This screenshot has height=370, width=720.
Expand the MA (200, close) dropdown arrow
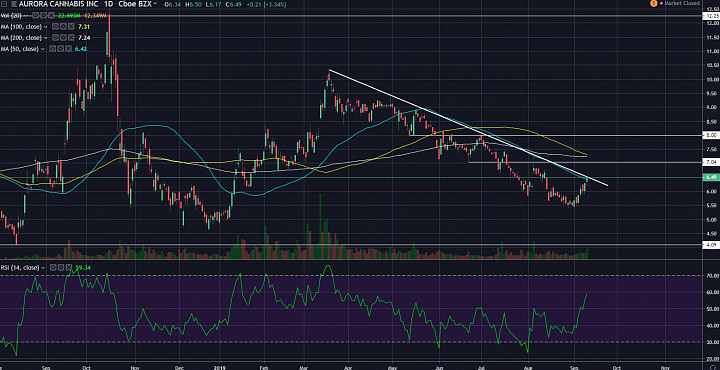pyautogui.click(x=45, y=38)
